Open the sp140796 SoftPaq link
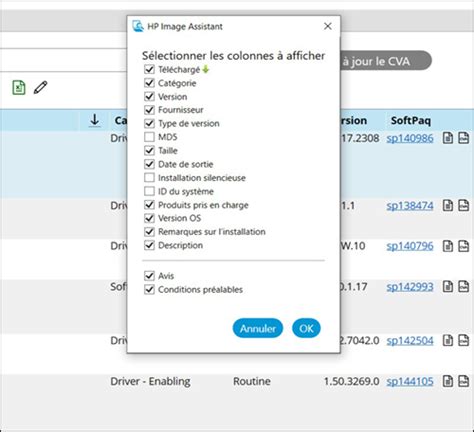 [x=410, y=246]
